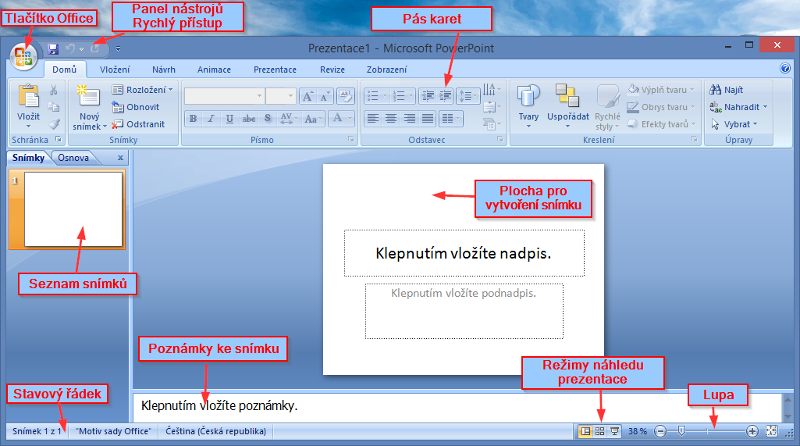Open columns layout dropdown
Viewport: 800px width, 446px height.
[x=451, y=119]
